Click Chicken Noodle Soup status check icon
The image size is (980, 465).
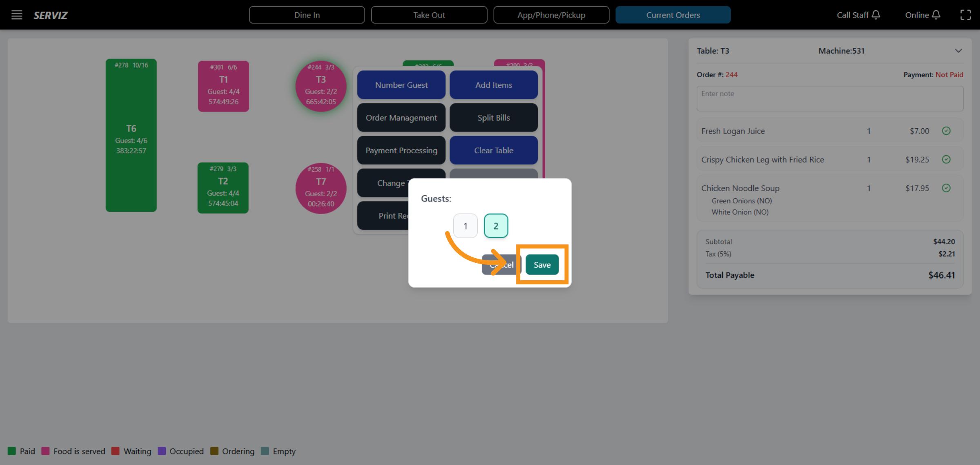[946, 188]
